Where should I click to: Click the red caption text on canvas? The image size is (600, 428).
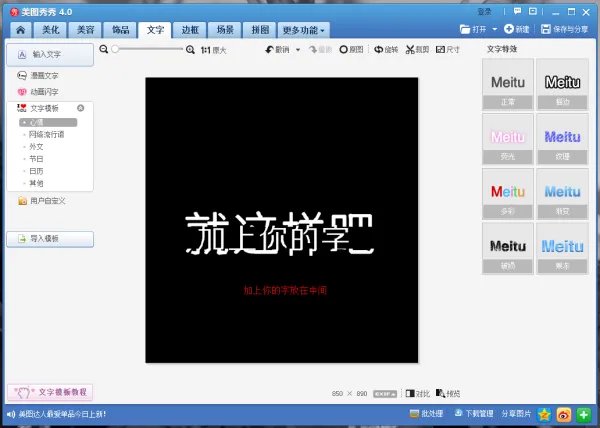click(x=285, y=290)
